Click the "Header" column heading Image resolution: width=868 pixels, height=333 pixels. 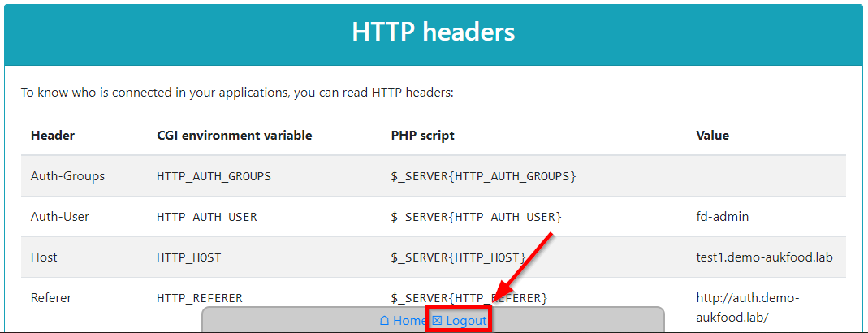pos(53,135)
